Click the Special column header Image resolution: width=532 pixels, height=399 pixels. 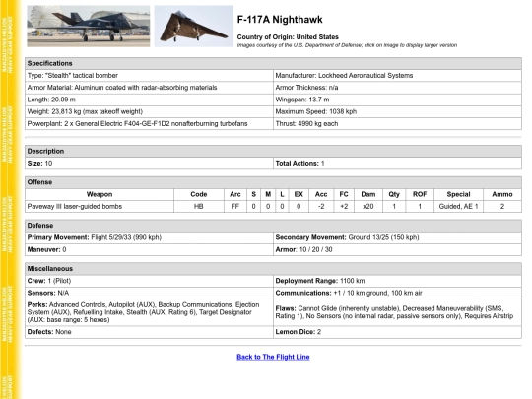(458, 194)
